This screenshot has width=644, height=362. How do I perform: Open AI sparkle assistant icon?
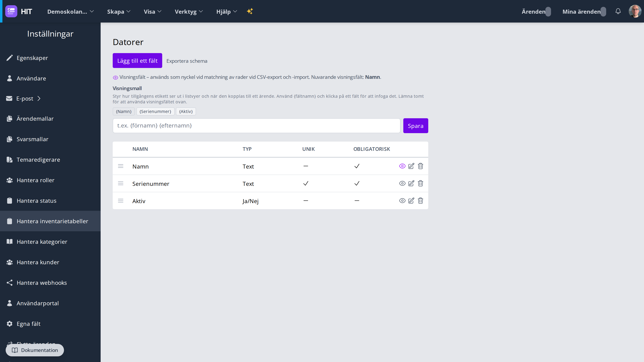click(250, 11)
